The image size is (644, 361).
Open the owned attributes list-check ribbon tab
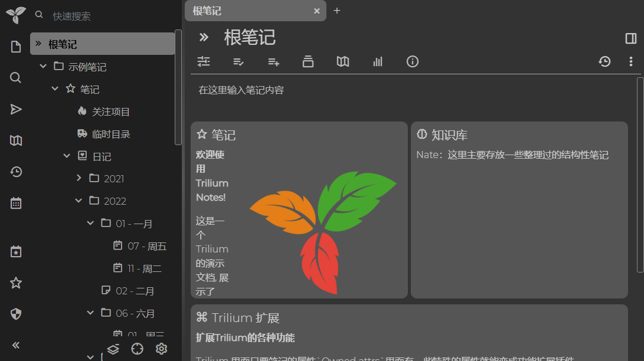click(x=238, y=61)
